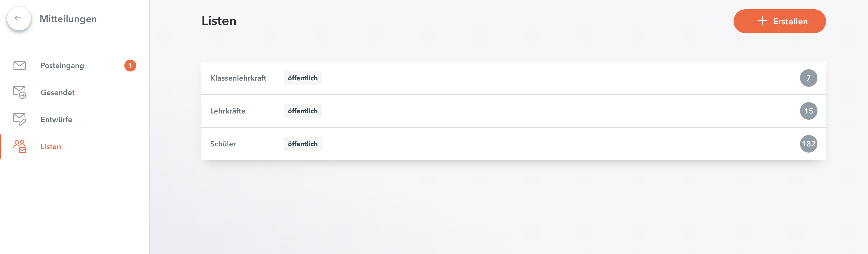The image size is (868, 254).
Task: Select the Gesendet sent-mail icon
Action: coord(20,92)
